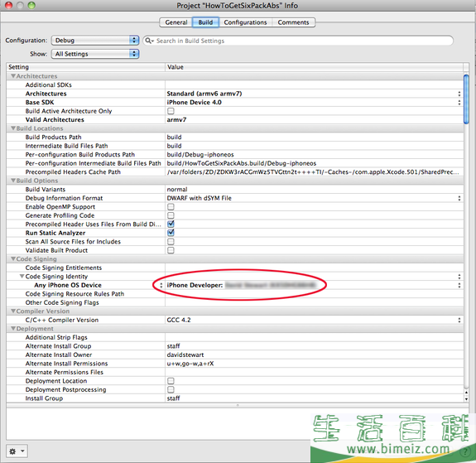
Task: Toggle Deployment Location checkbox
Action: point(171,381)
